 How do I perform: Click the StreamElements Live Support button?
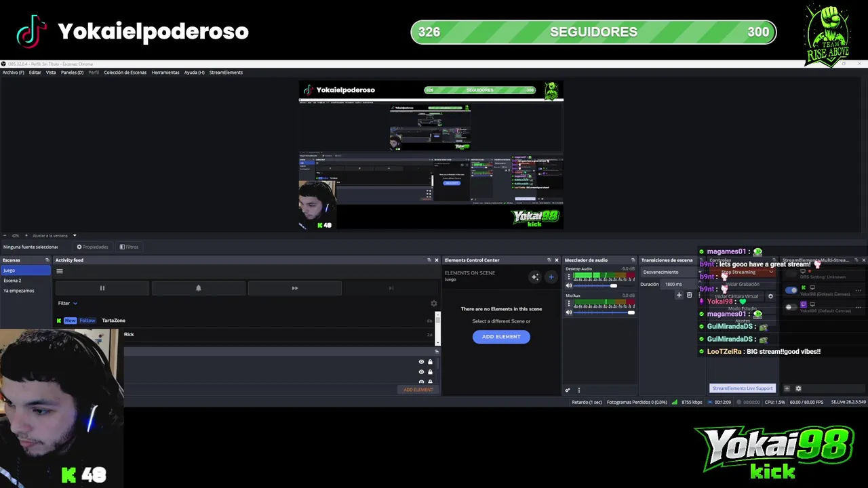(742, 388)
